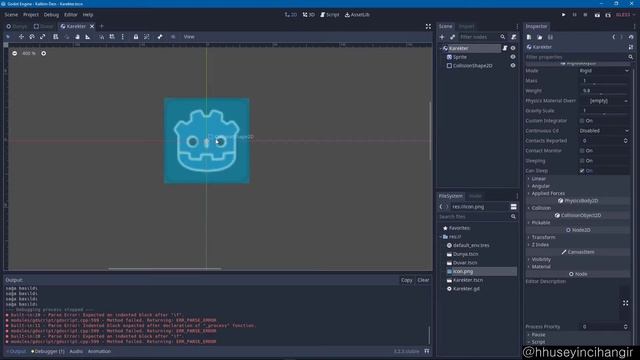Open the Debug menu
Image resolution: width=640 pixels, height=360 pixels.
(51, 15)
